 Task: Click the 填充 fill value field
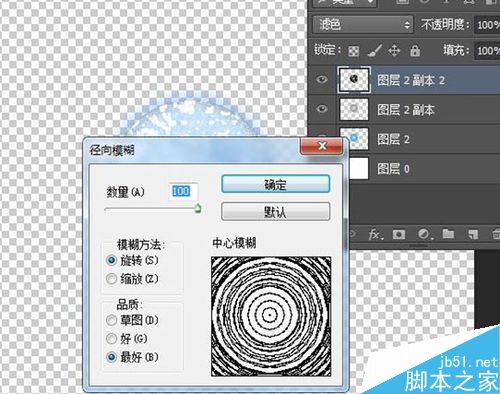[487, 51]
